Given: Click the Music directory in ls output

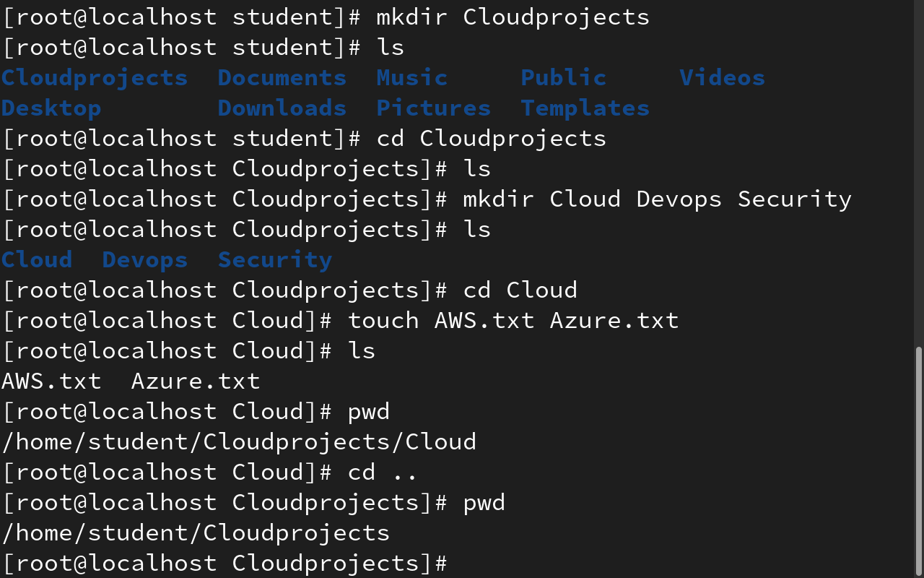Looking at the screenshot, I should coord(412,77).
